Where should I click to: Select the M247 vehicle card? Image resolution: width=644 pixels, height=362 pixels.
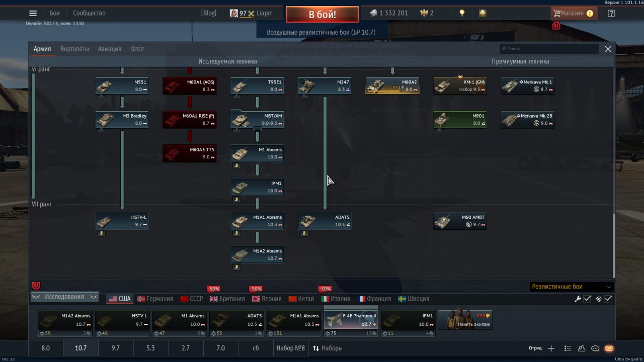click(x=325, y=85)
